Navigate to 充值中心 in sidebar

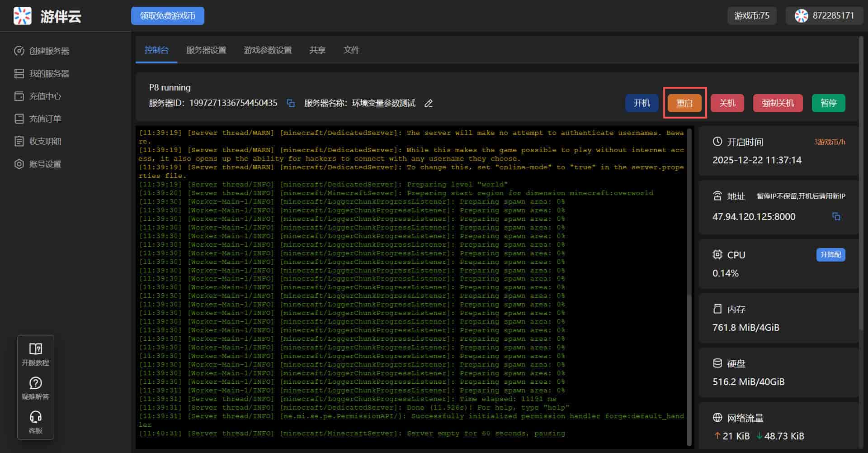tap(45, 96)
